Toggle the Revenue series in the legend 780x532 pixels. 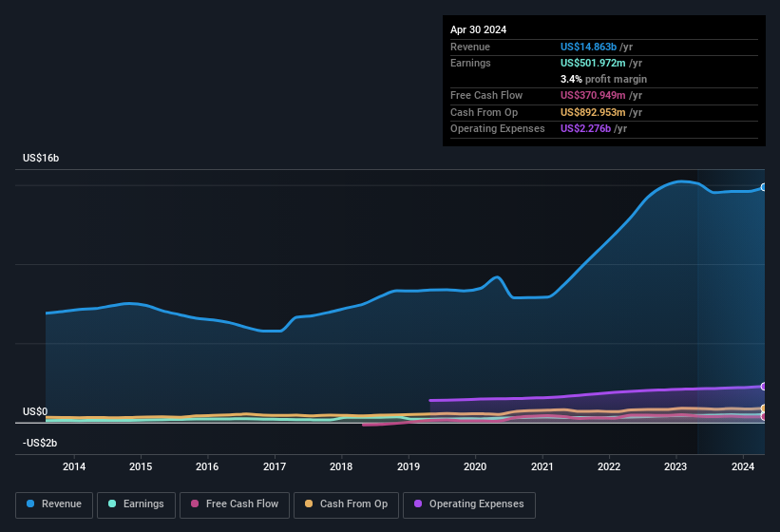(53, 504)
